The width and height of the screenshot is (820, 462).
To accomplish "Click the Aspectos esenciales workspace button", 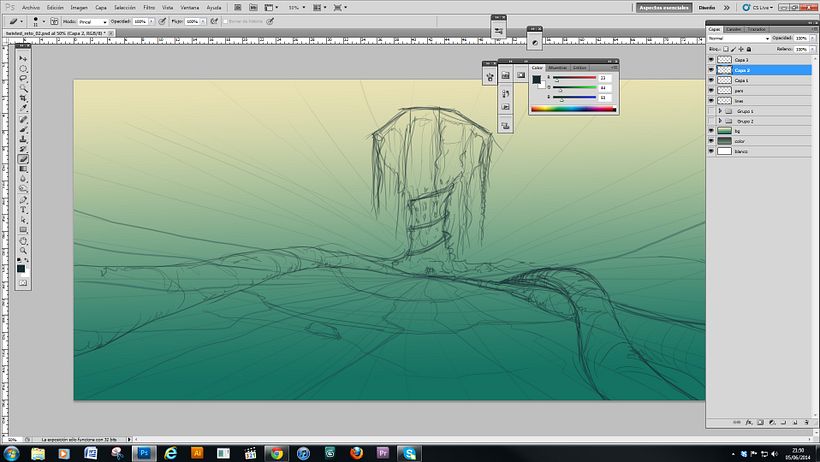I will pyautogui.click(x=663, y=7).
